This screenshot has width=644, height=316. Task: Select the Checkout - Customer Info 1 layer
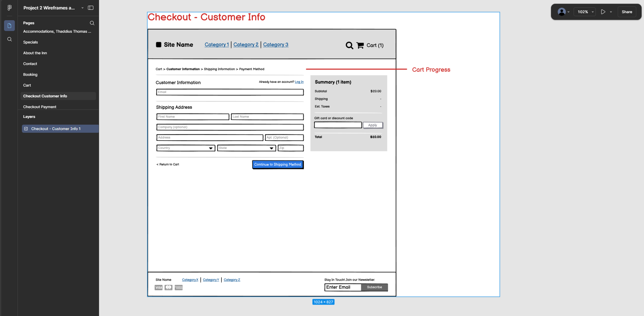56,129
